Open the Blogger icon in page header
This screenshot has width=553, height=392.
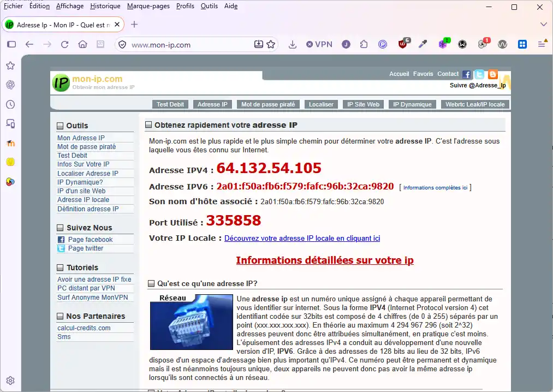(x=493, y=74)
